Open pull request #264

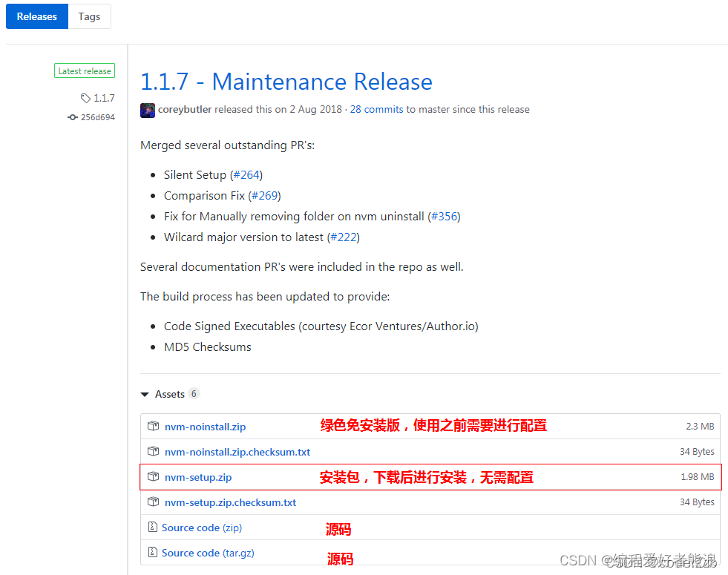click(x=246, y=175)
